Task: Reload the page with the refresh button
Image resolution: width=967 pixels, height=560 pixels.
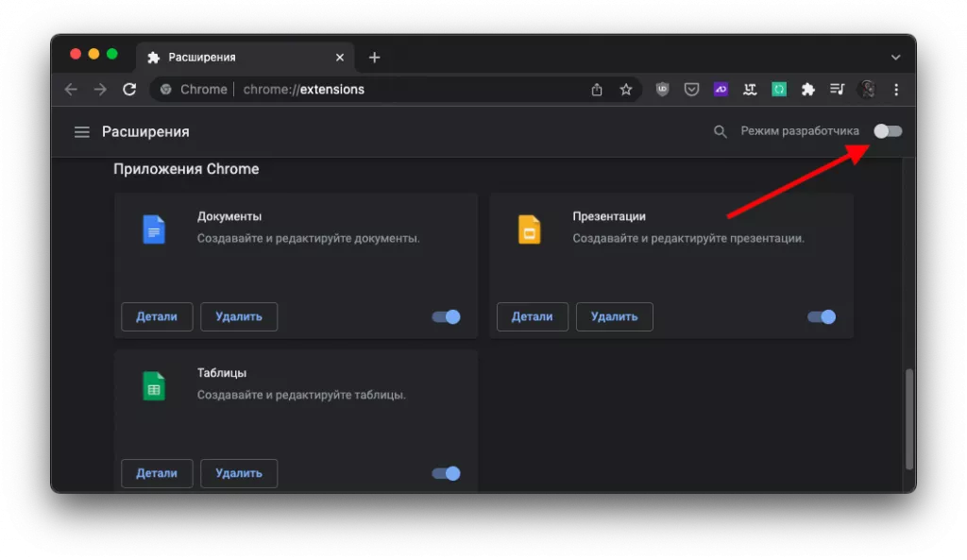Action: click(129, 90)
